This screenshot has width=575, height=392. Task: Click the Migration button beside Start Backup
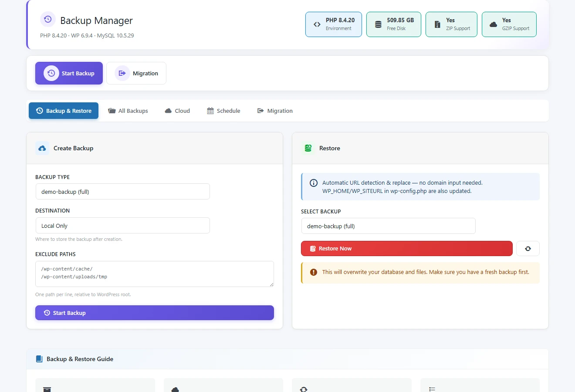pyautogui.click(x=136, y=73)
